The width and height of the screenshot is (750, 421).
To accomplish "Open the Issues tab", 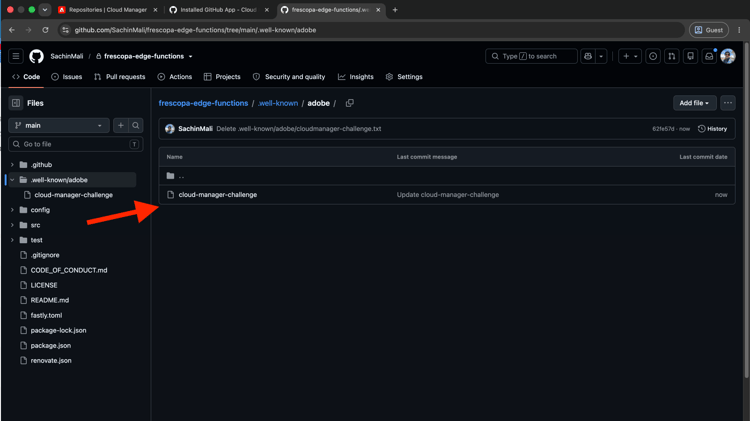I will coord(66,77).
